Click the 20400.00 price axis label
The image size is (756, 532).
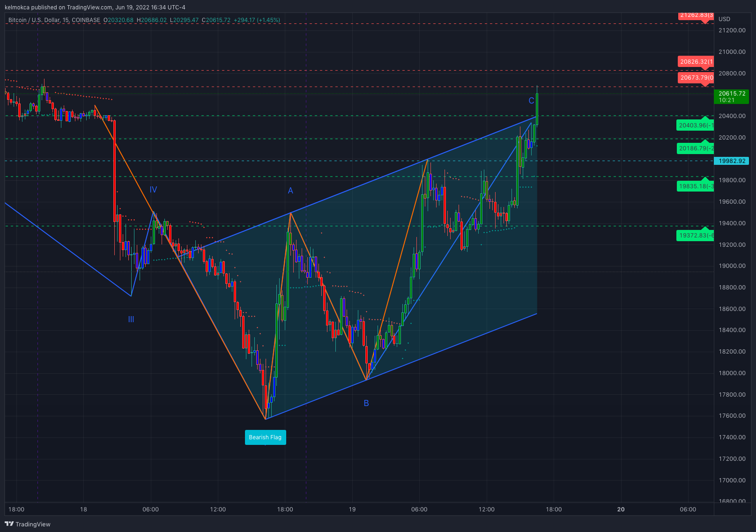pos(732,116)
